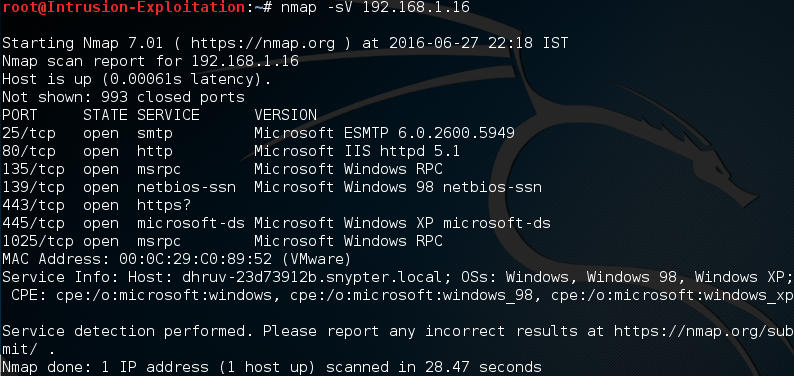Image resolution: width=794 pixels, height=376 pixels.
Task: Select the 25/tcp smtp port line
Action: [258, 133]
